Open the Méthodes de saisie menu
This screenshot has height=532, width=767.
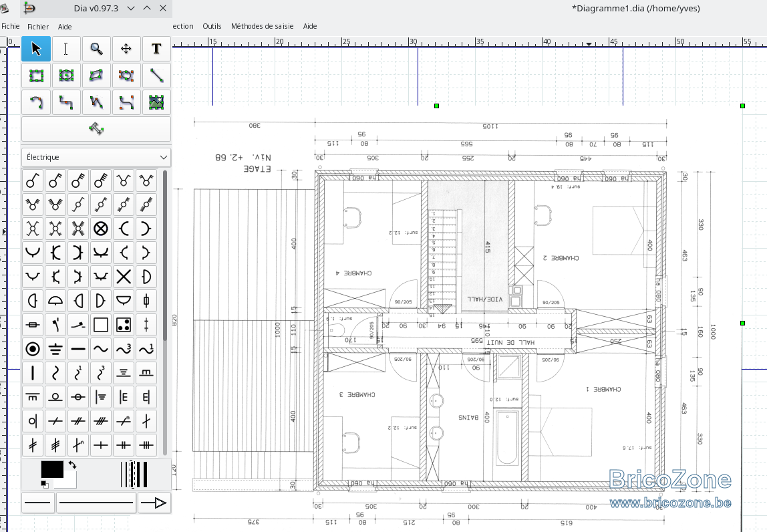tap(262, 27)
